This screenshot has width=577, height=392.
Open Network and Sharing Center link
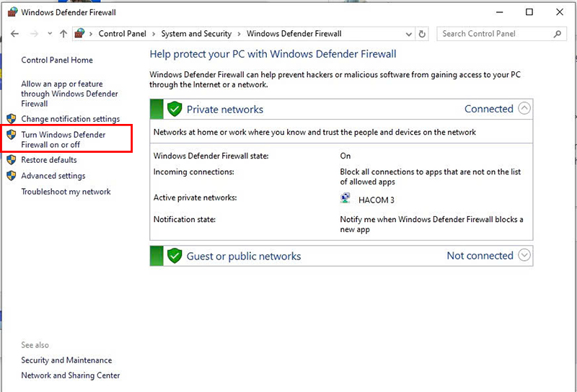pos(70,375)
